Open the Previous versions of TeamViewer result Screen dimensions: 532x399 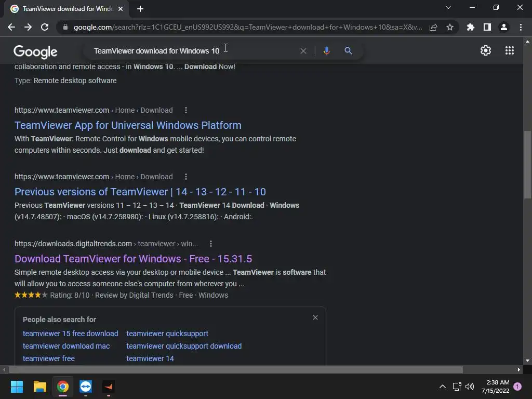point(140,192)
